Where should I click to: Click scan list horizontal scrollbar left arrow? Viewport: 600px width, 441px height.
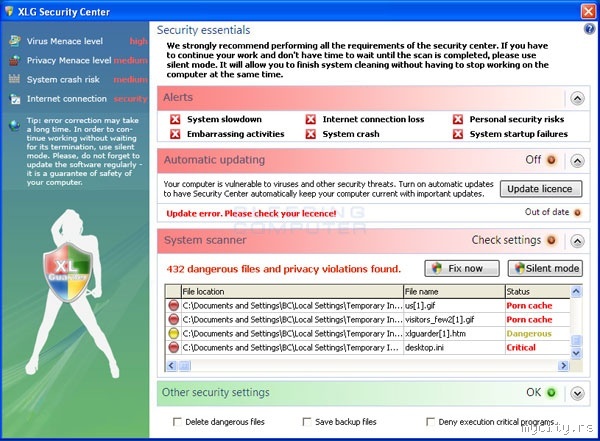coord(171,366)
